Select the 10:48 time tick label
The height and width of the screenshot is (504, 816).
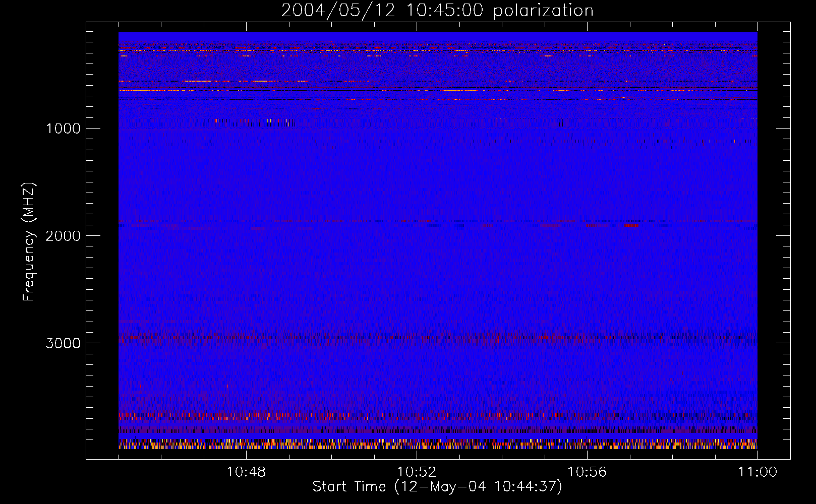246,472
